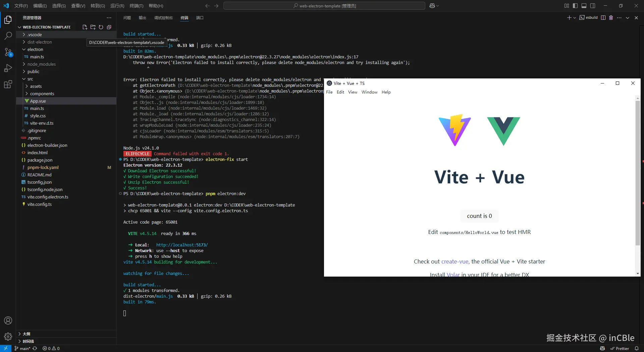Open the Source Control view icon
Image resolution: width=644 pixels, height=352 pixels.
8,52
